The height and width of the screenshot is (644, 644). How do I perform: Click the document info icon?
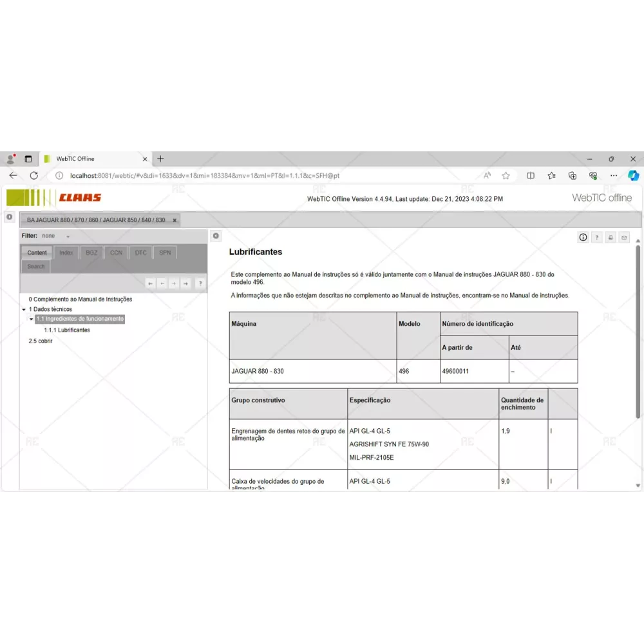tap(583, 238)
